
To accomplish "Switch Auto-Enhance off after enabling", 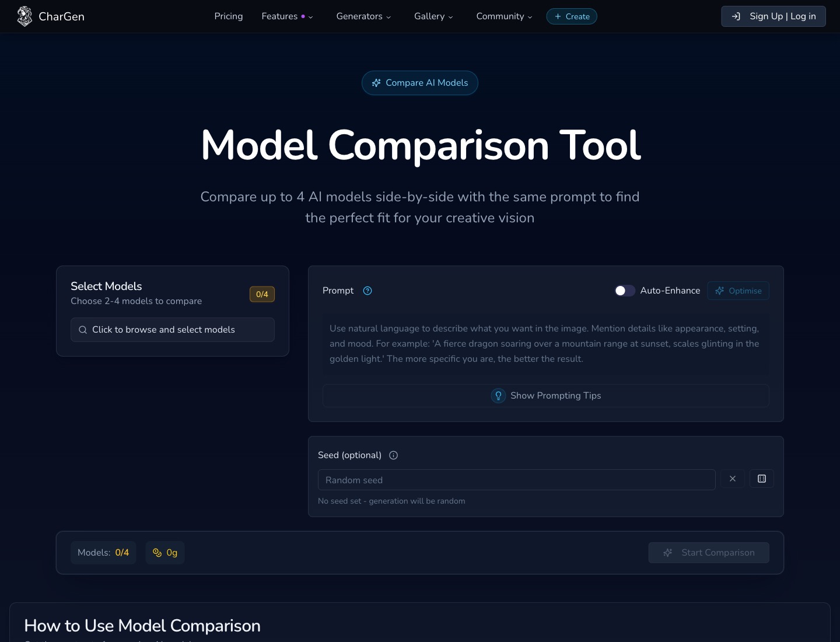I will pyautogui.click(x=625, y=291).
